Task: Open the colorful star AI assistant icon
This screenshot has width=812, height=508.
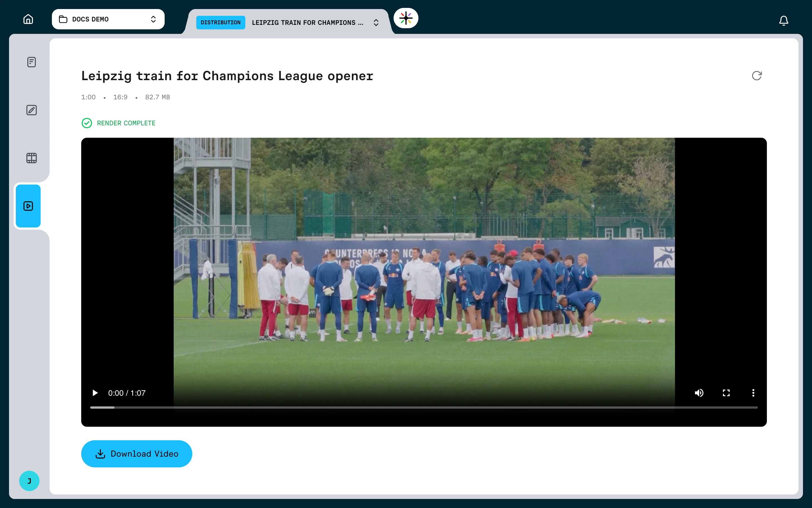Action: pos(406,18)
